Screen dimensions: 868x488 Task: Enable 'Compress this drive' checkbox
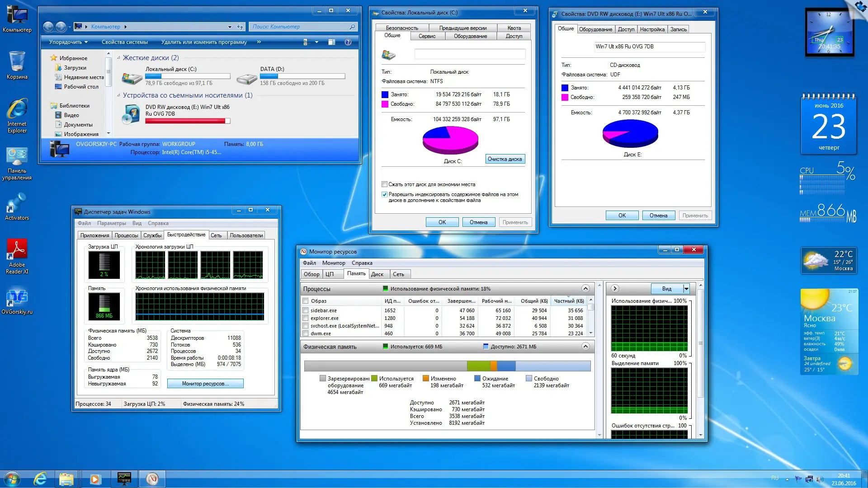tap(384, 184)
